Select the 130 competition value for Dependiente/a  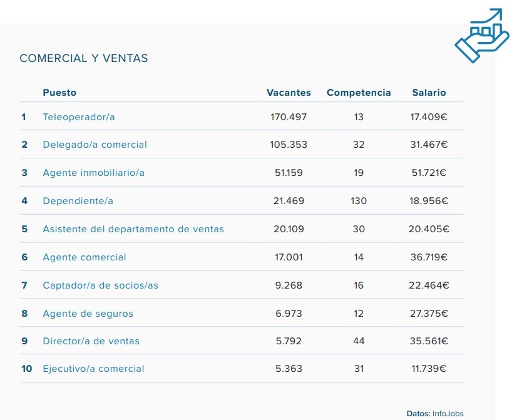point(359,201)
